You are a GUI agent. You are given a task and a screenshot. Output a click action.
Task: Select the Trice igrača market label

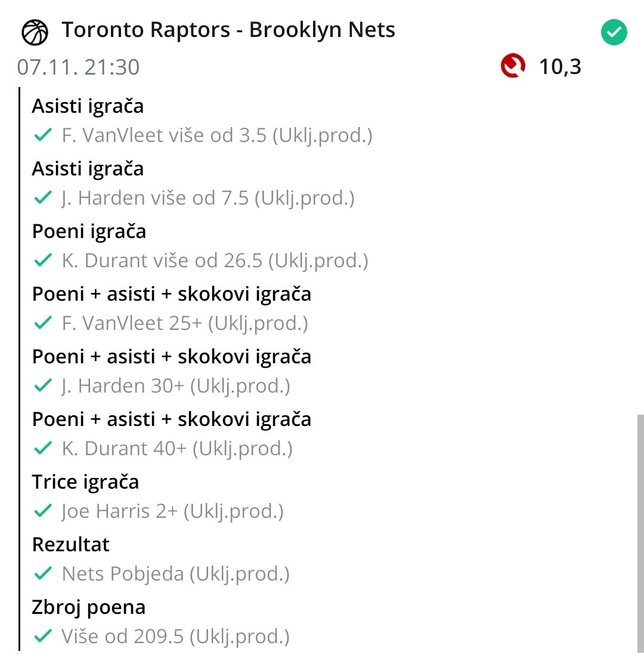(x=85, y=482)
